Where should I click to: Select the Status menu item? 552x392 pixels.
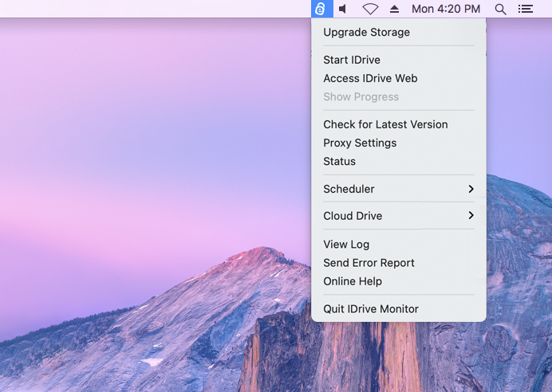399,162
